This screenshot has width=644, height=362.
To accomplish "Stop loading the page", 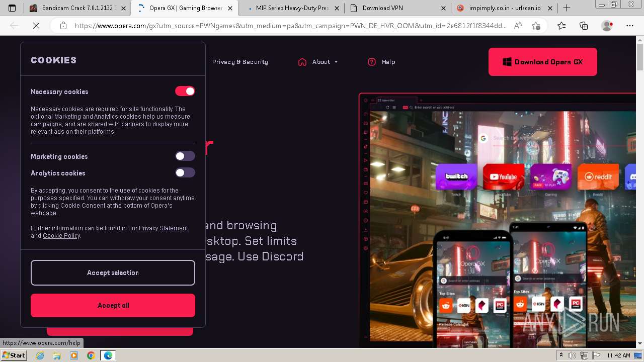I will tap(36, 26).
